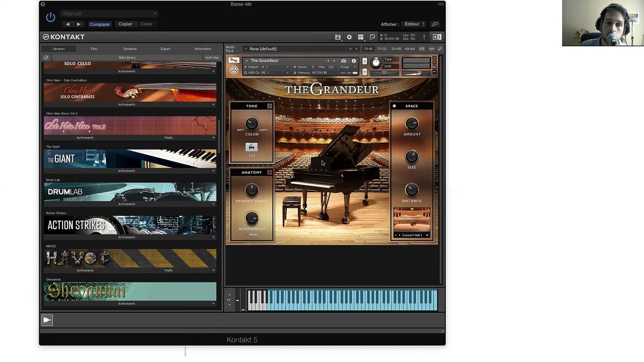Open the TONE panel arrow icon
This screenshot has height=362, width=644.
270,106
